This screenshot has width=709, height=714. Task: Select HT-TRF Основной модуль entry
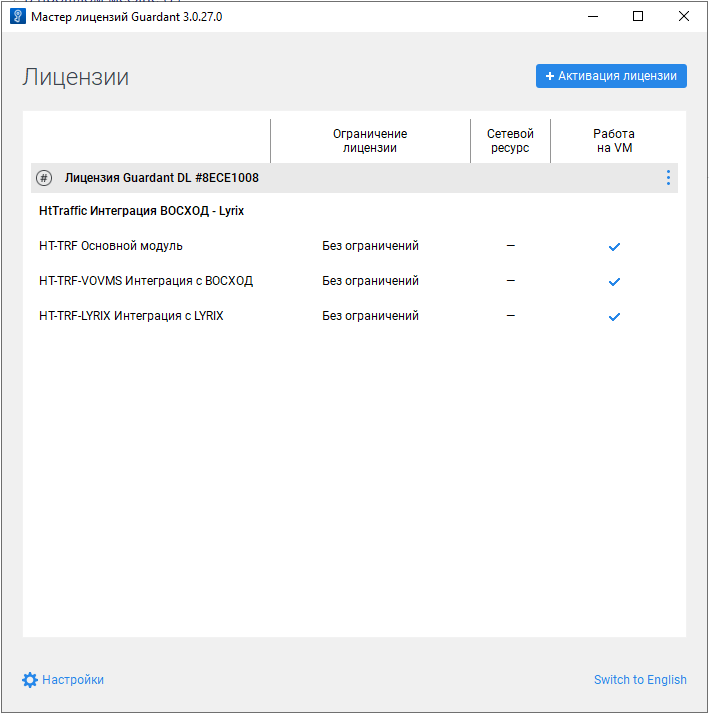(110, 246)
